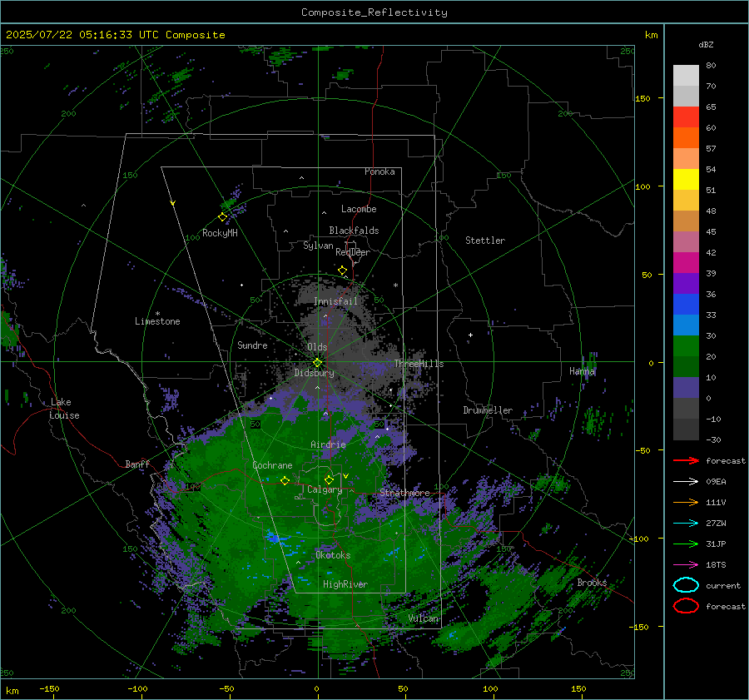Click the RedDeer city label
This screenshot has width=749, height=700.
353,252
